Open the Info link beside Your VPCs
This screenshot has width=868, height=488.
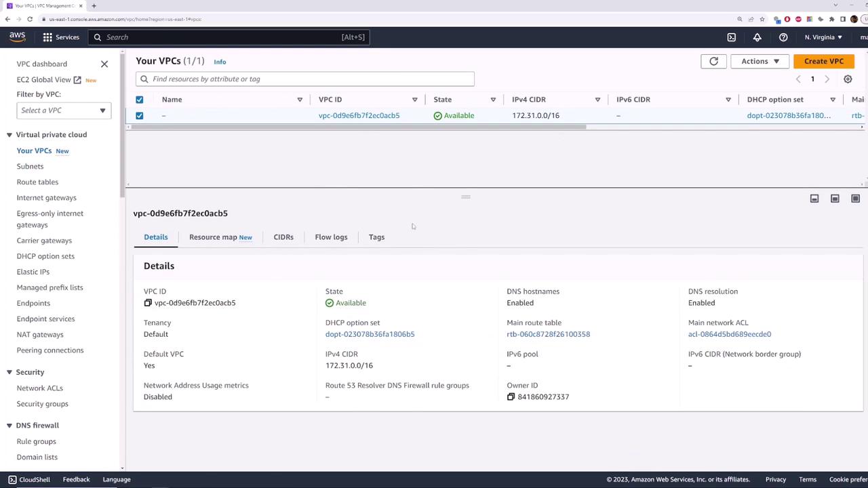220,62
